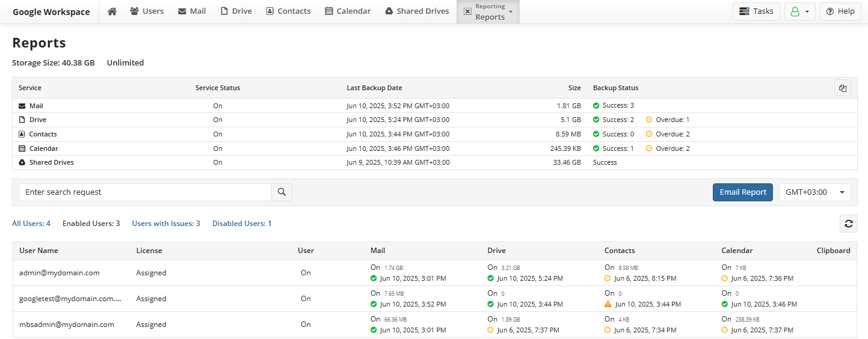Click the Unlimited storage label
The width and height of the screenshot is (868, 339).
coord(125,63)
